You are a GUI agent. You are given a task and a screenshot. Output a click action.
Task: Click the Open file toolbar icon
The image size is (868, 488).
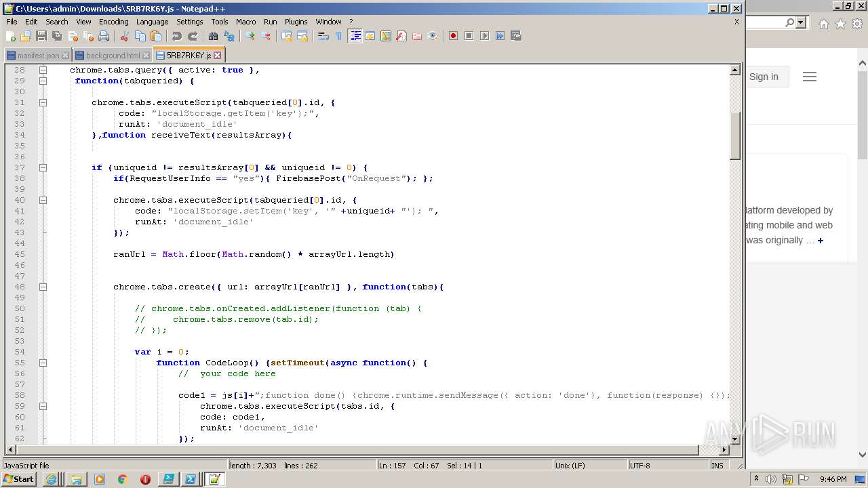point(26,36)
